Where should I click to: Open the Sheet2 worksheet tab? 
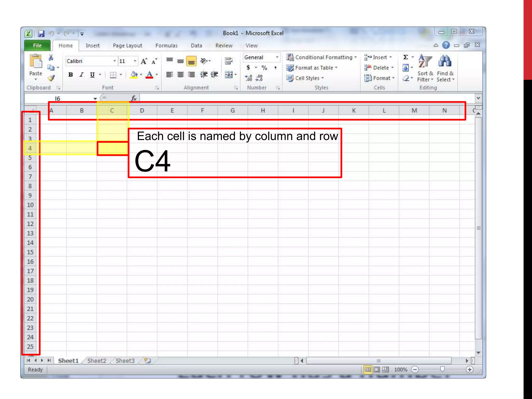pos(97,361)
